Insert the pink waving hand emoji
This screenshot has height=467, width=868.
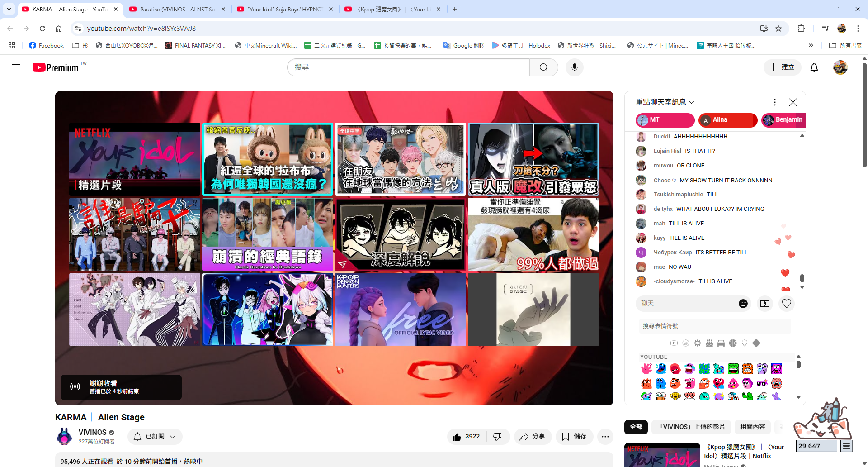(646, 369)
